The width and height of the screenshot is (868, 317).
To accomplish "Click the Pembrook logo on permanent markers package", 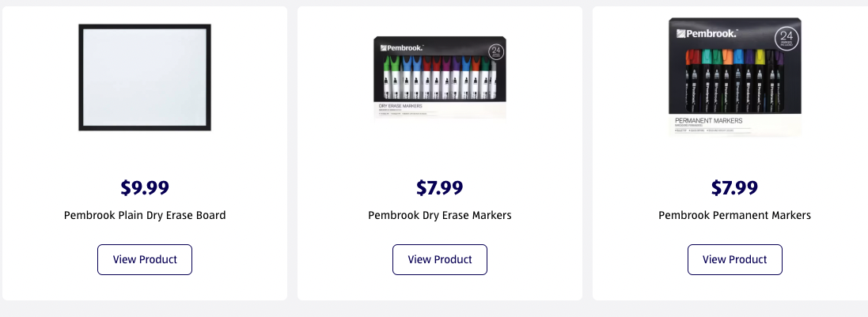I will [x=707, y=34].
